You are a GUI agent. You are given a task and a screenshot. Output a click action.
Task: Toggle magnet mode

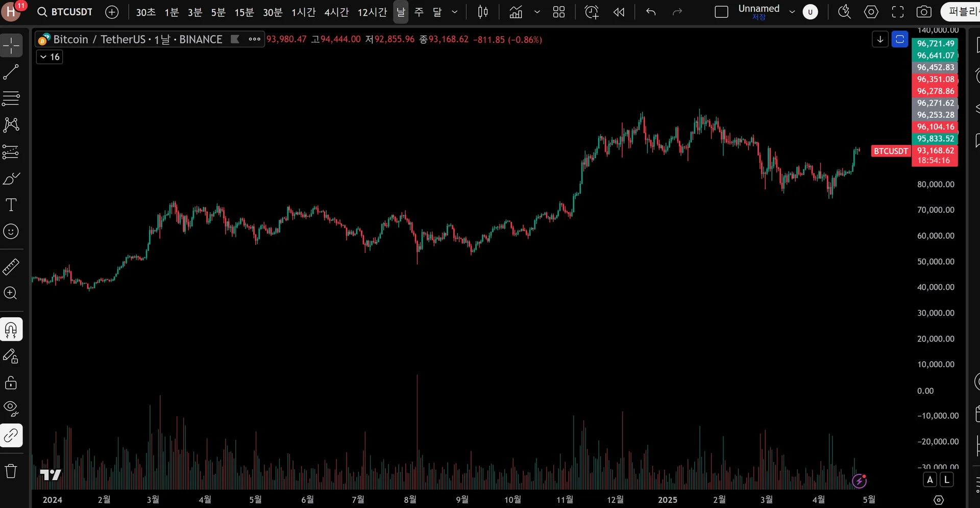[11, 329]
